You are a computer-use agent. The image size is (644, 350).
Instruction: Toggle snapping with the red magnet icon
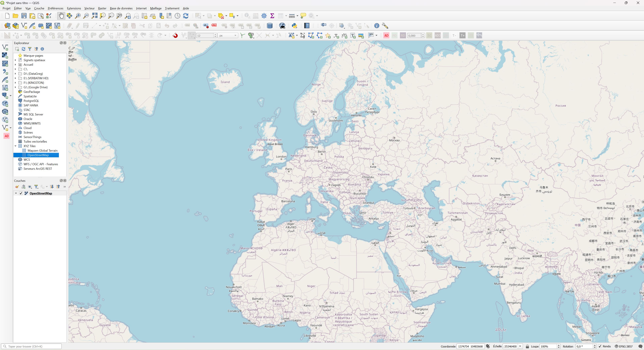click(175, 36)
